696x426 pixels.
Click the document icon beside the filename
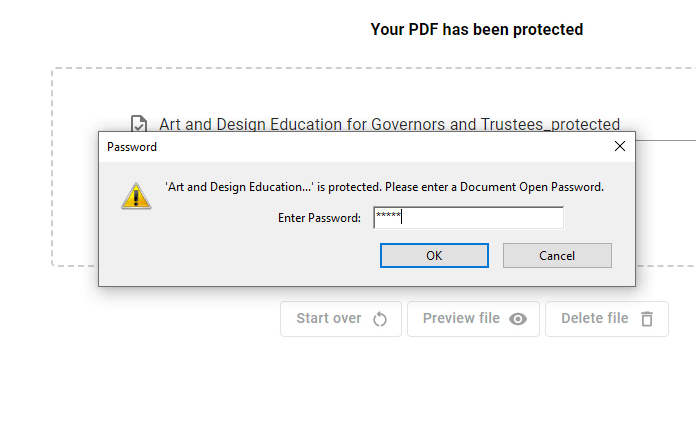click(140, 124)
